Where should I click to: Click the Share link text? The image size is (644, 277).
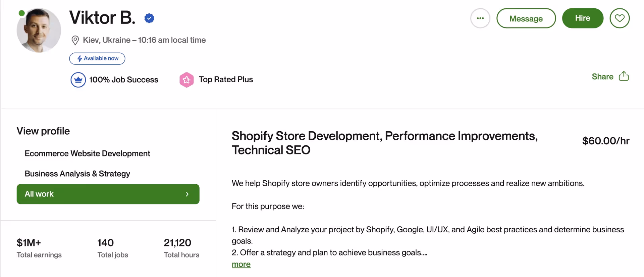point(602,77)
